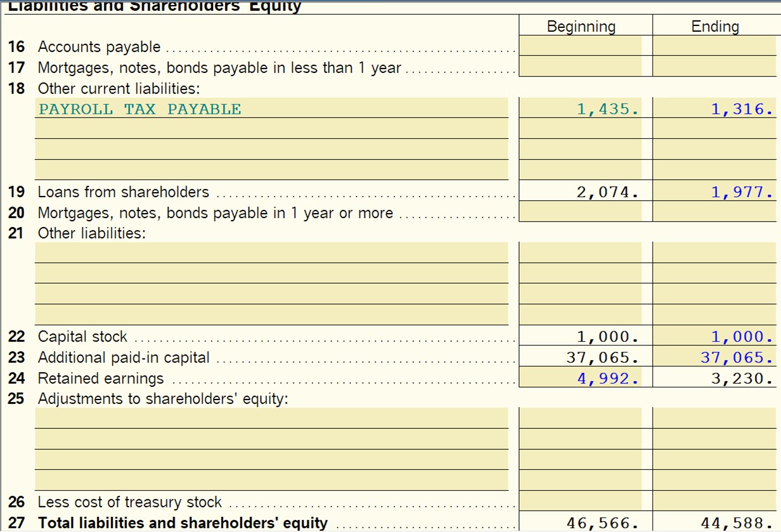Click the Accounts payable Beginning field

coord(581,46)
